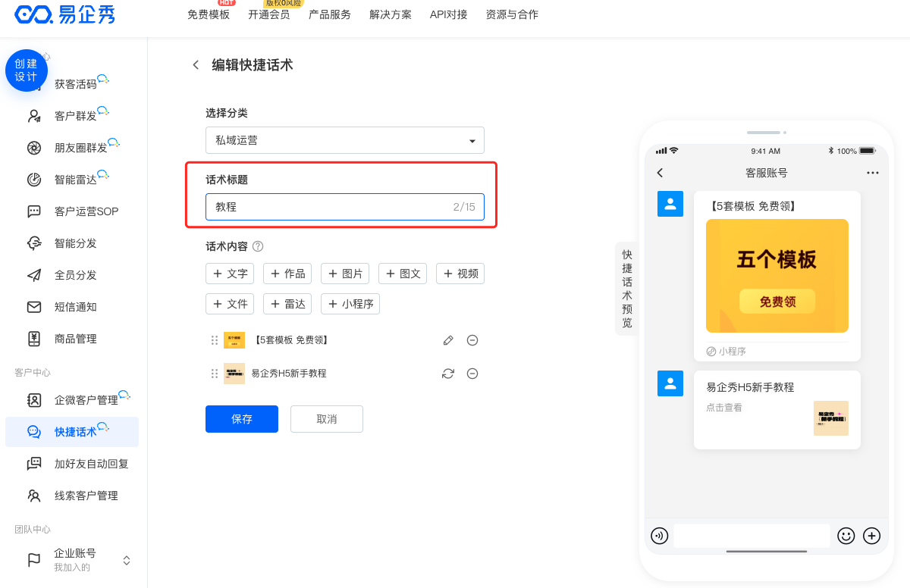The image size is (910, 588).
Task: Click the help icon next to 话术内容
Action: tap(258, 246)
